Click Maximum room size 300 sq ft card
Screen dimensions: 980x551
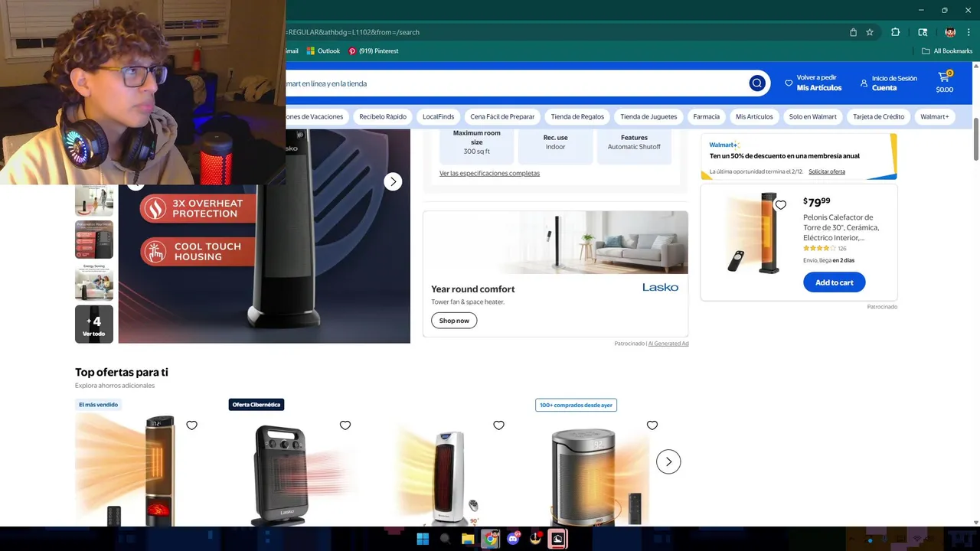pos(476,145)
